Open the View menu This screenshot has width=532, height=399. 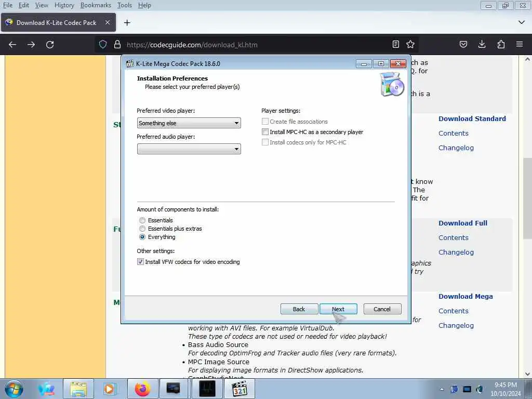click(x=42, y=5)
